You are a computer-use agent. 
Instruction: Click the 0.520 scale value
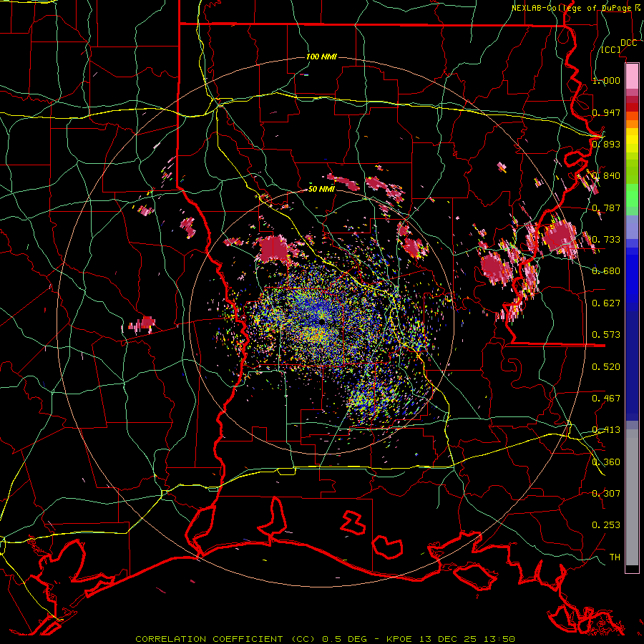tap(606, 367)
